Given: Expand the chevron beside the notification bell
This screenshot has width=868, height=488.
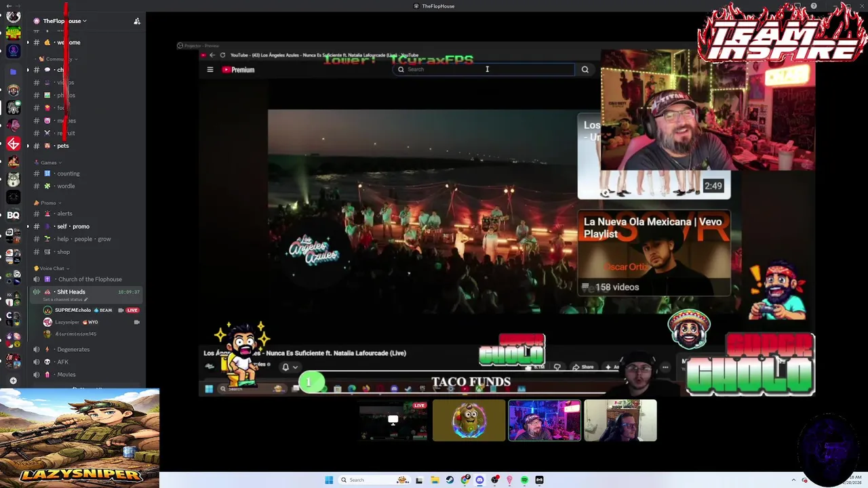Looking at the screenshot, I should point(295,367).
